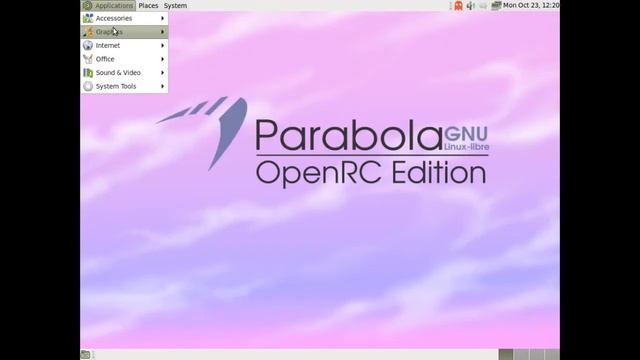Switch to the third workspace
The height and width of the screenshot is (360, 640).
click(537, 355)
